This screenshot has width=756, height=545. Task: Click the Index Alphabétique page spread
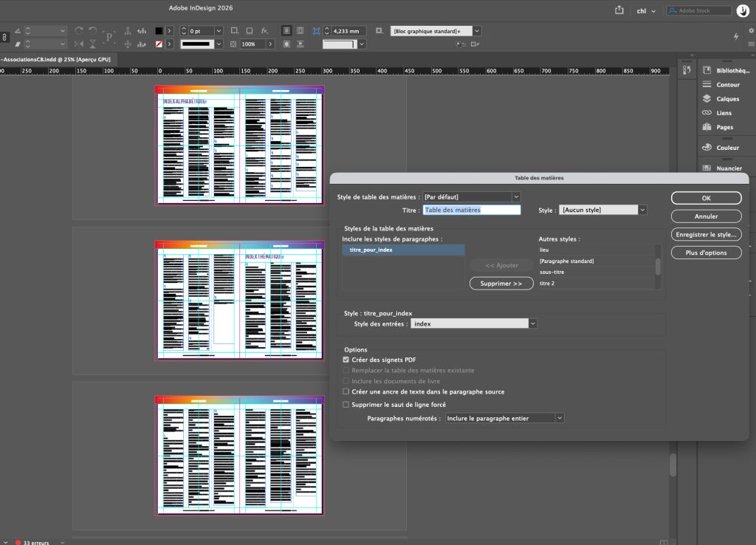click(x=239, y=145)
